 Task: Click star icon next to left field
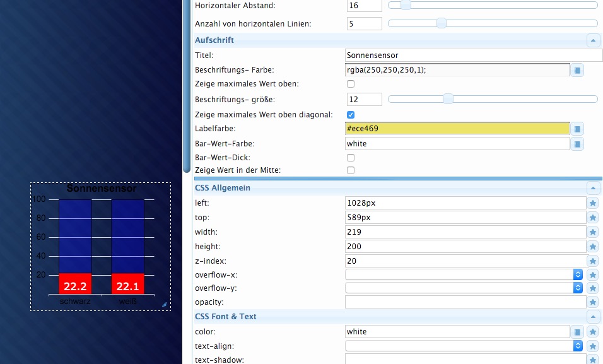pyautogui.click(x=593, y=203)
